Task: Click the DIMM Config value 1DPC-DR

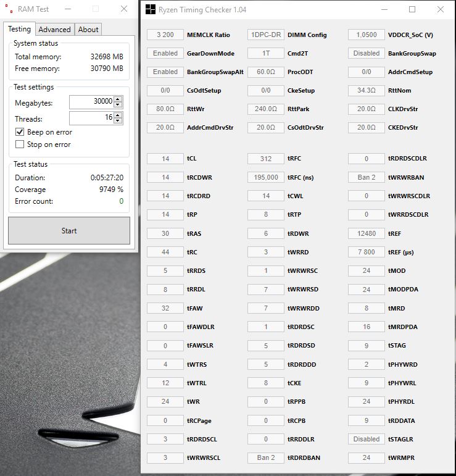Action: (x=266, y=35)
